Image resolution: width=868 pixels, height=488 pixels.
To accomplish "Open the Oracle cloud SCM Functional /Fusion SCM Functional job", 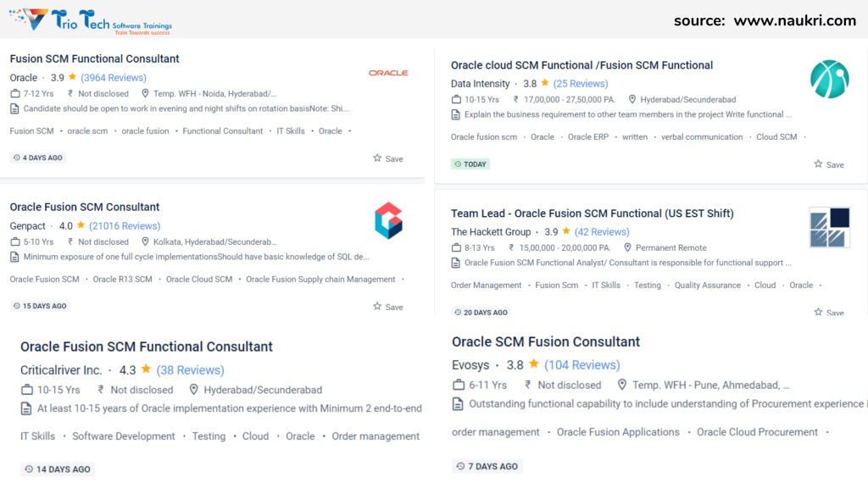I will 581,65.
